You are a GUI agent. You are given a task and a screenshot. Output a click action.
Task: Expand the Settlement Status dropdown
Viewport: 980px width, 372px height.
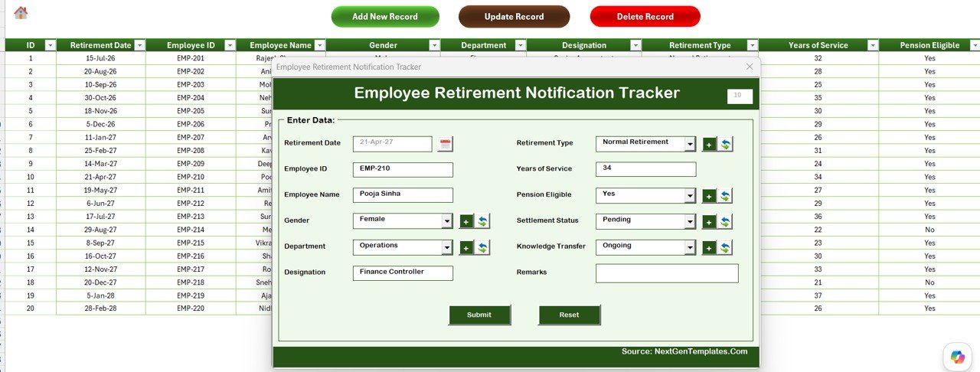[x=690, y=221]
